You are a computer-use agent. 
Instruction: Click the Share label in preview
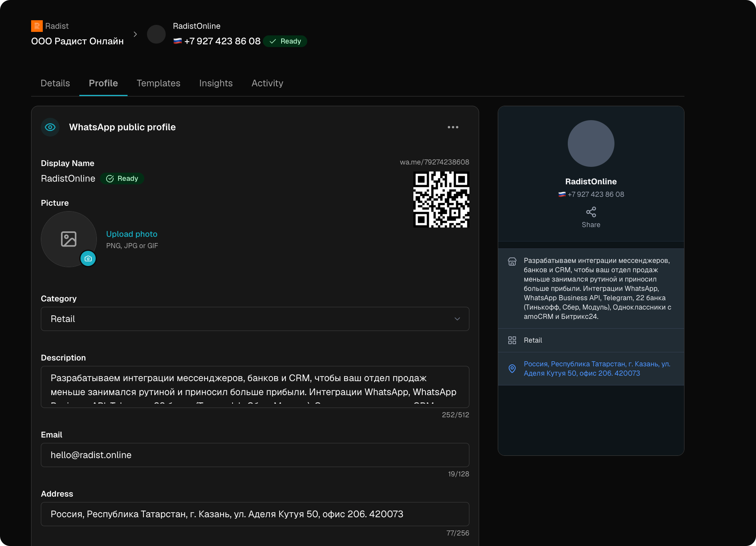tap(591, 225)
